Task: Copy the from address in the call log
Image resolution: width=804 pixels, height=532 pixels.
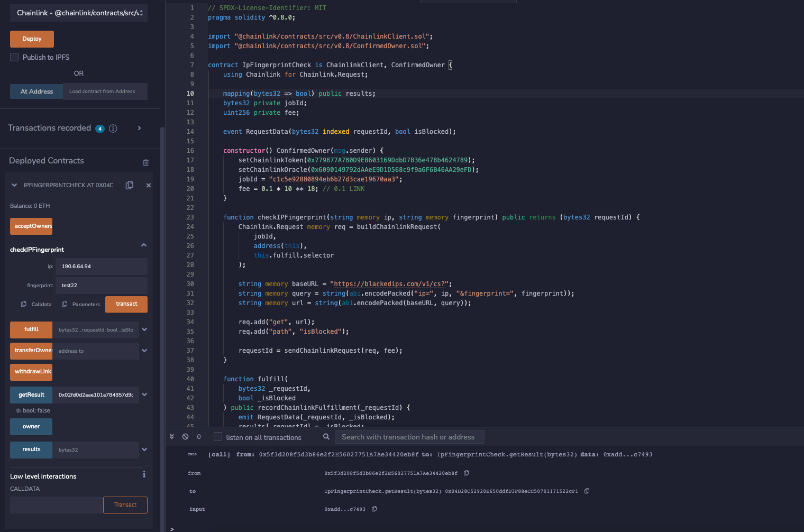Action: (467, 473)
